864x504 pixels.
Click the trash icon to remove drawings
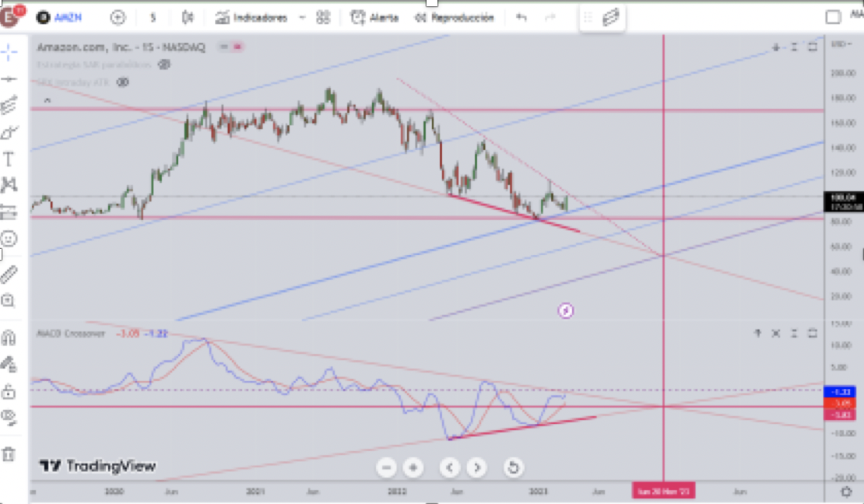9,454
